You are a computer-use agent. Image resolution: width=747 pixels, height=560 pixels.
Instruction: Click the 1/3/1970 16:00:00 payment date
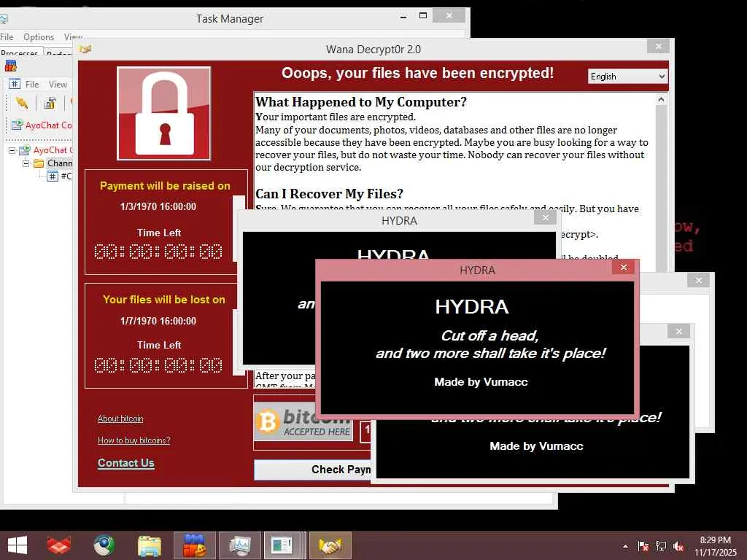[x=158, y=206]
